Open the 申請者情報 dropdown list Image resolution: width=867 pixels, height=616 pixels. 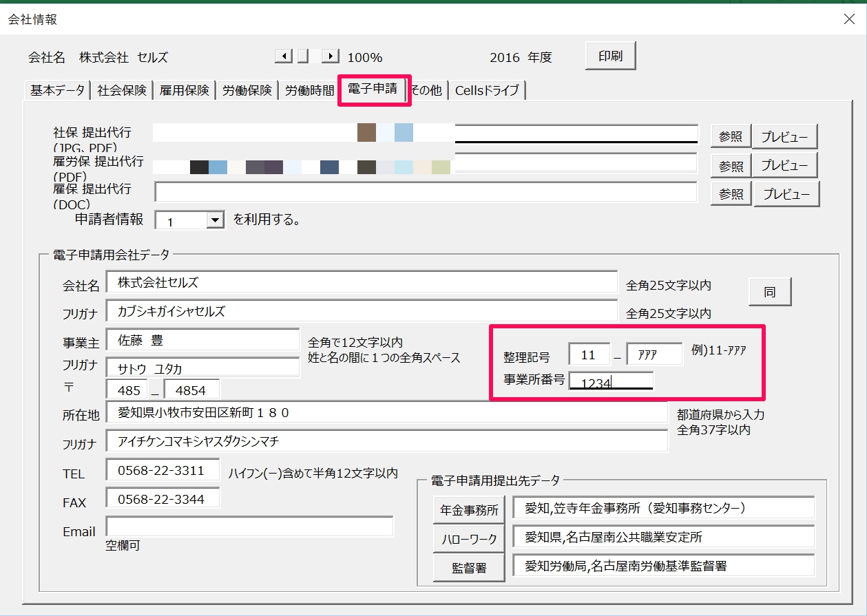216,220
